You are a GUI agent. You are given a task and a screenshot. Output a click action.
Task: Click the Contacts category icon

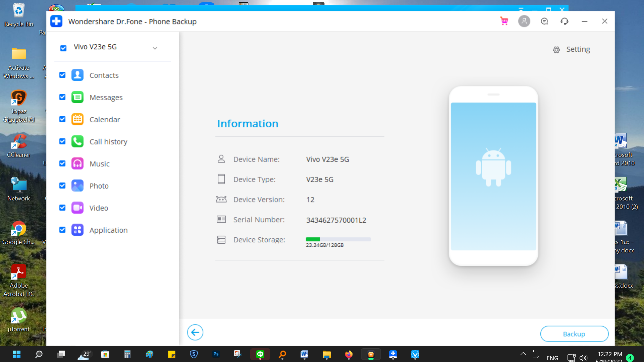coord(77,75)
